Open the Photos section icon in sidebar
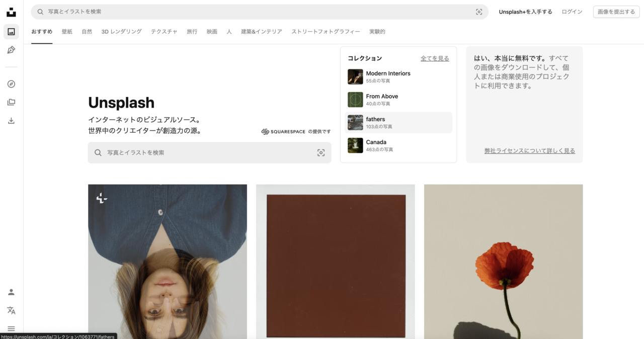This screenshot has width=644, height=339. (11, 32)
